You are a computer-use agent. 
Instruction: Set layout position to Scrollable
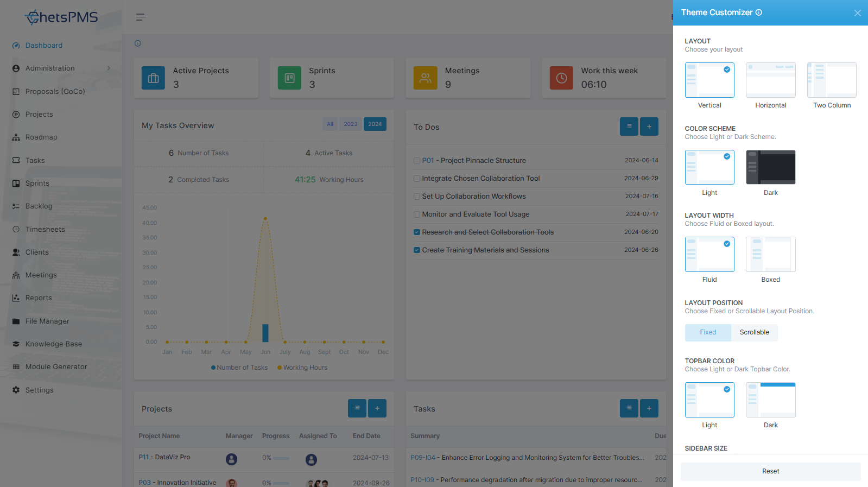pyautogui.click(x=755, y=332)
